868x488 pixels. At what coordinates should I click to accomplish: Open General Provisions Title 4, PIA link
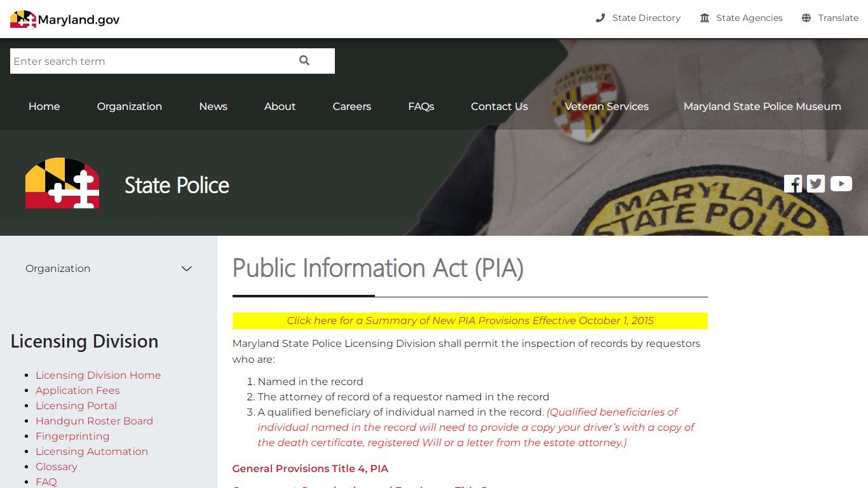(310, 468)
